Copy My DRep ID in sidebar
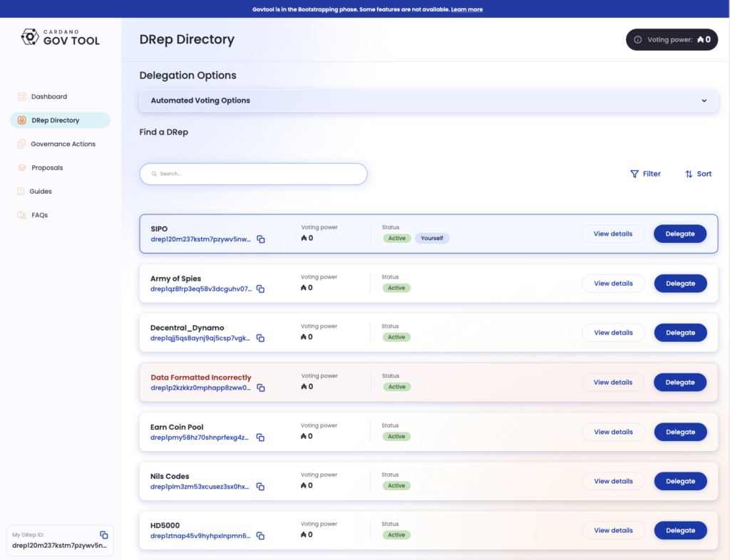 point(104,534)
